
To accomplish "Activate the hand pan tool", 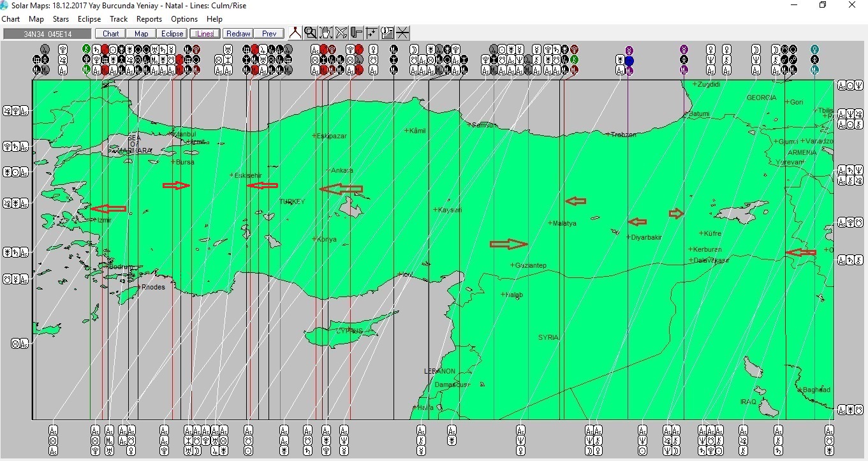I will point(325,33).
